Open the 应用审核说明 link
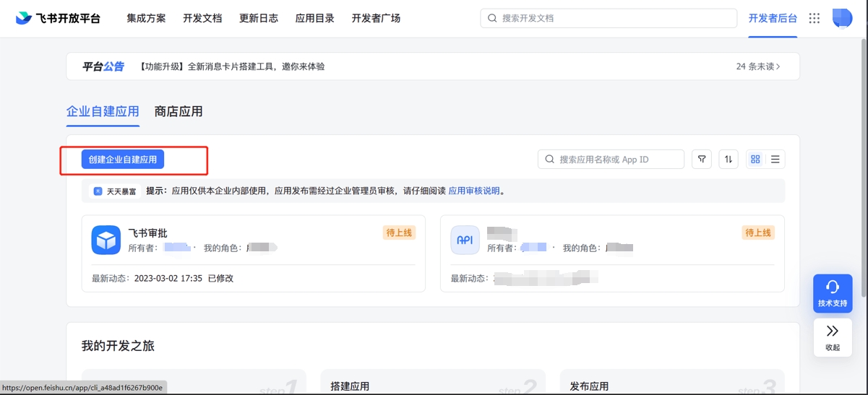This screenshot has width=868, height=395. [x=474, y=191]
